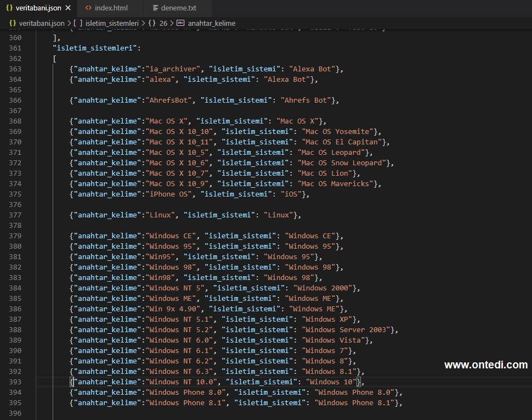Select breadcrumb item 26
The image size is (532, 420).
coord(163,23)
